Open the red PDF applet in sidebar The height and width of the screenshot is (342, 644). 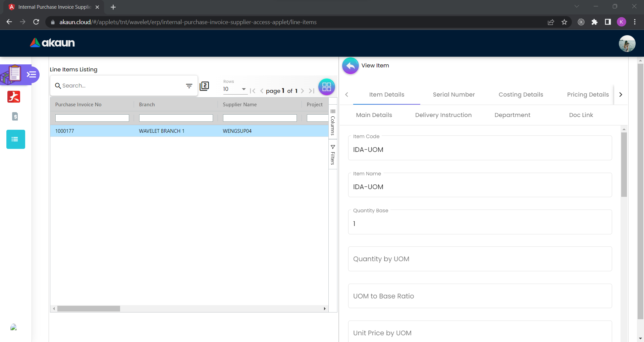pyautogui.click(x=14, y=97)
